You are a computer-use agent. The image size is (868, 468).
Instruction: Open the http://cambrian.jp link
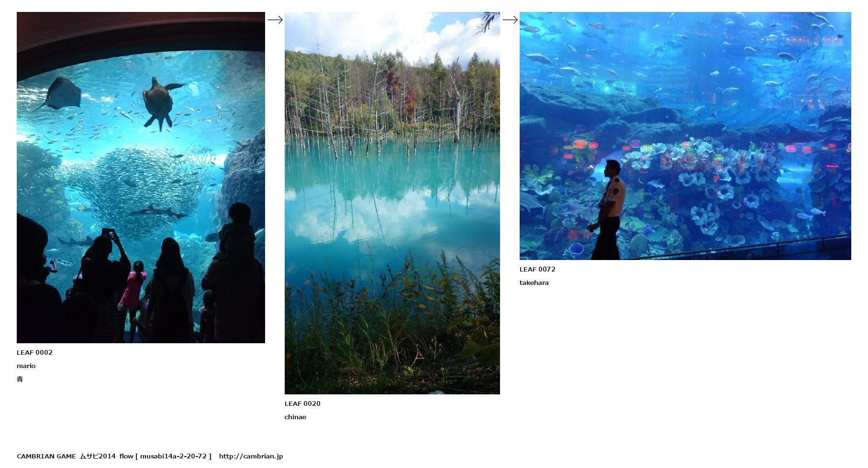tap(251, 456)
